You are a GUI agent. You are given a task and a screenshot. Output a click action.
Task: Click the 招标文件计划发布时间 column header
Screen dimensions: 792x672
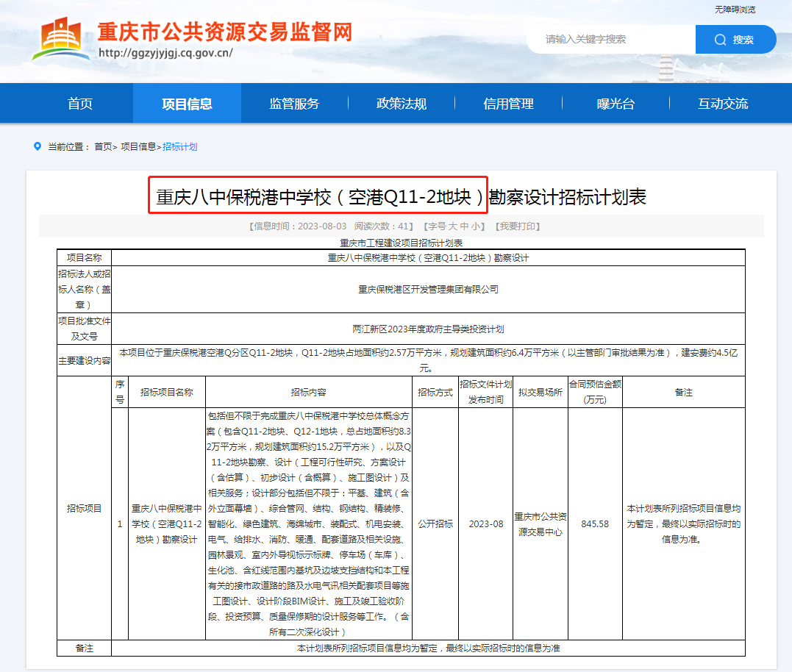(486, 392)
